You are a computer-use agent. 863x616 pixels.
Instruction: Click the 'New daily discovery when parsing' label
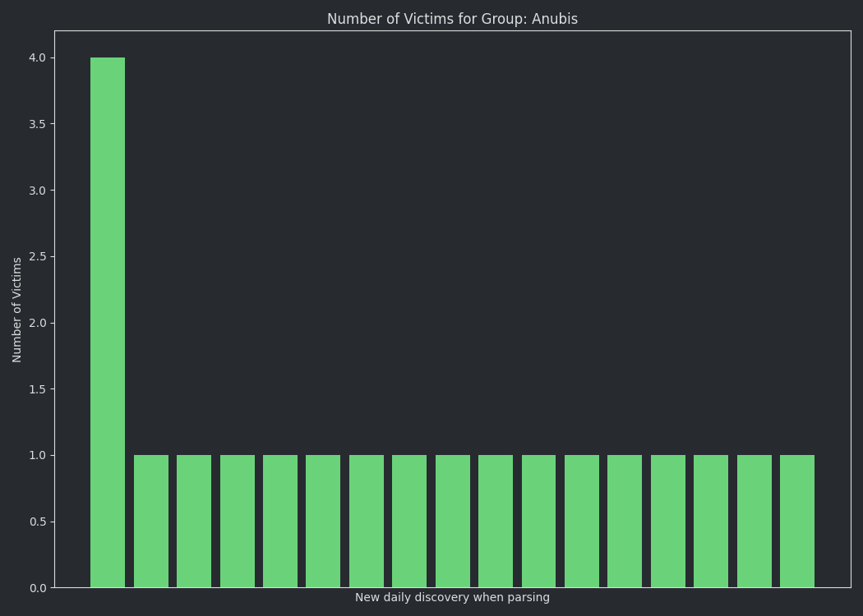[452, 598]
